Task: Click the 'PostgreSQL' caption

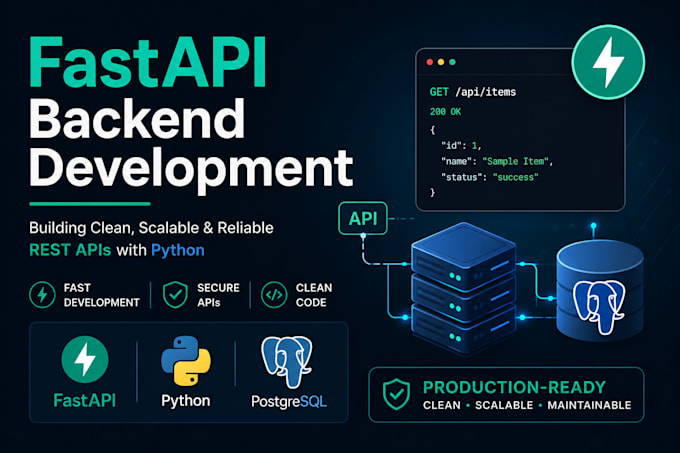Action: [289, 401]
